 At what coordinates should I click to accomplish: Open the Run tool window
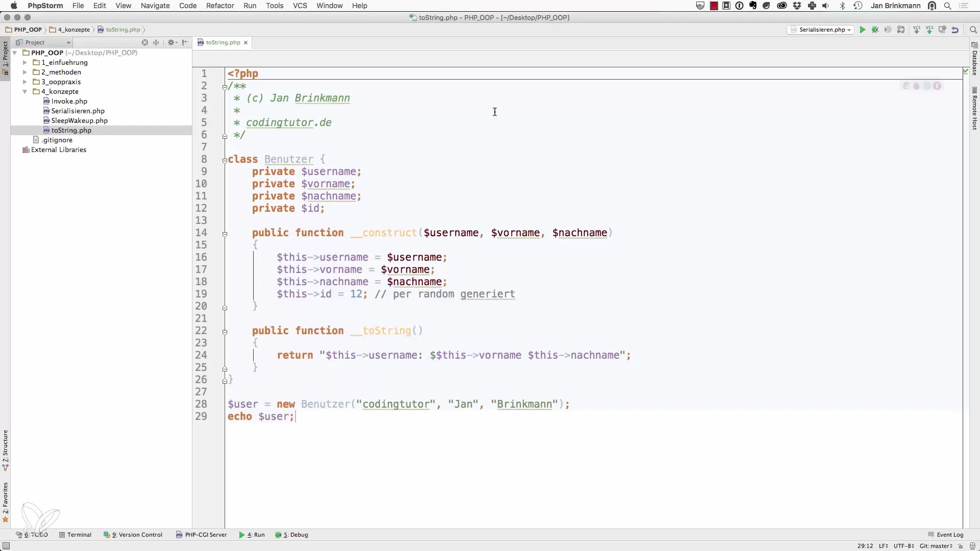pos(252,535)
